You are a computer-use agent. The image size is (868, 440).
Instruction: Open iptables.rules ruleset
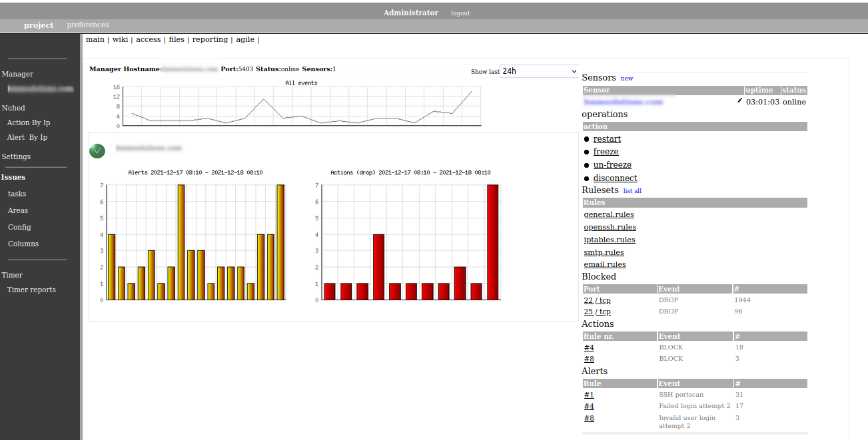click(x=609, y=240)
